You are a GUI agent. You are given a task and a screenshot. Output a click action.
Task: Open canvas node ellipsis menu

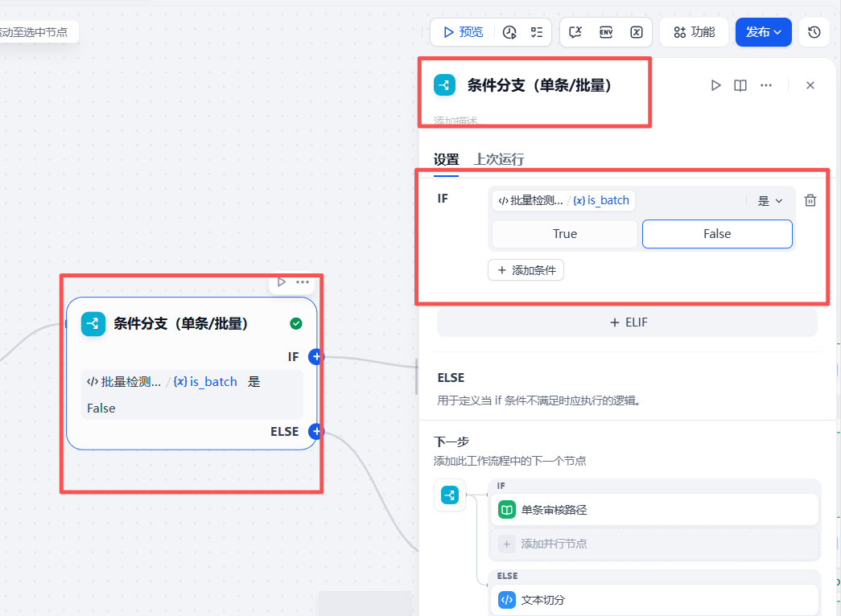click(x=303, y=282)
